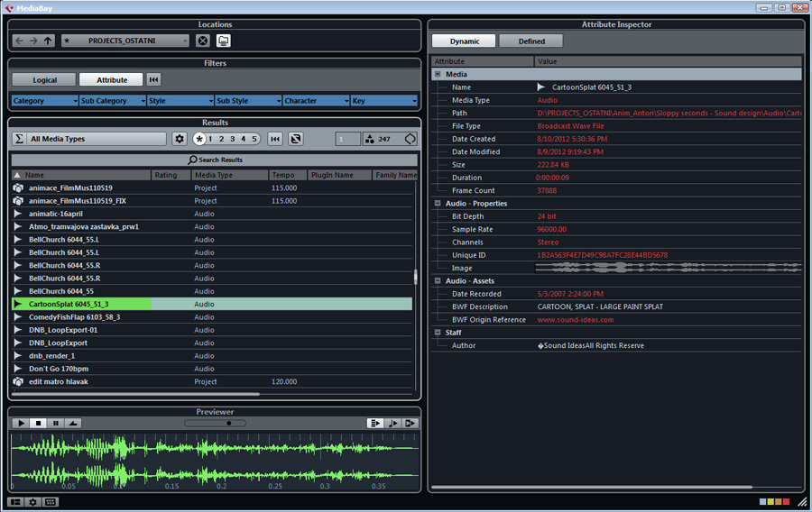
Task: Open the Key filter dropdown
Action: [383, 101]
